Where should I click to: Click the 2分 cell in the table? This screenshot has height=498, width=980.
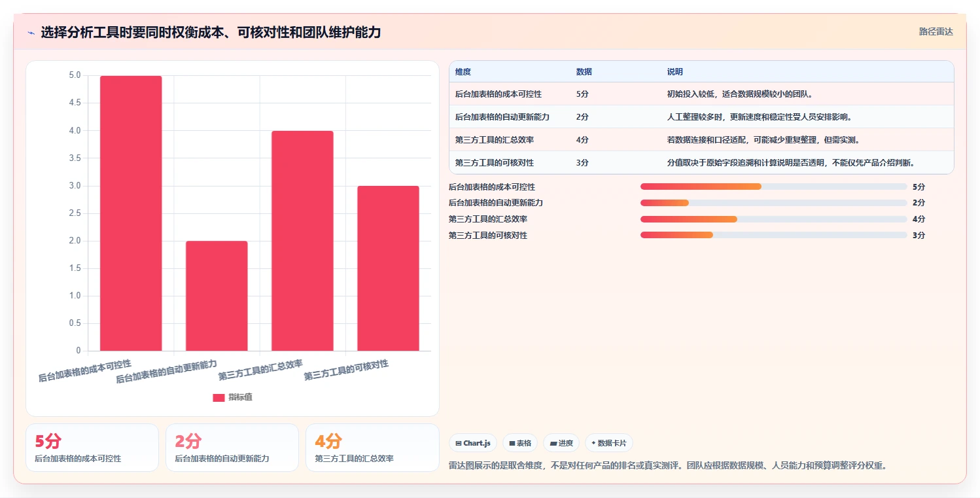click(x=582, y=117)
